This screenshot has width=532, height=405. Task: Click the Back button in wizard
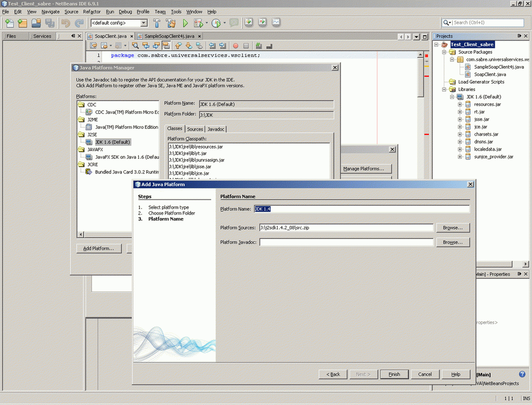pyautogui.click(x=333, y=374)
